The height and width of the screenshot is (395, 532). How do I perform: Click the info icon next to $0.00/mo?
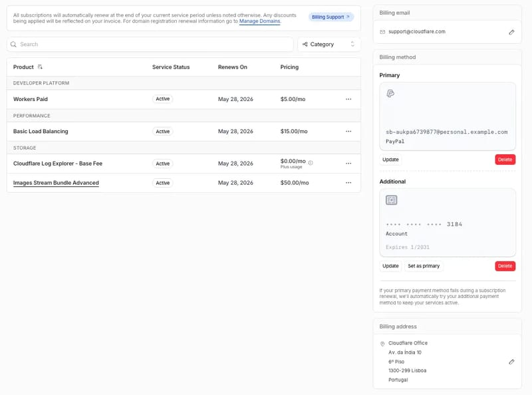coord(311,163)
